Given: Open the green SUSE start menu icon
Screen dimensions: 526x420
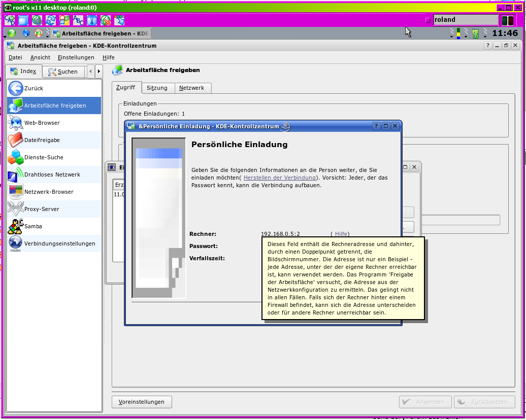Looking at the screenshot, I should click(x=12, y=33).
